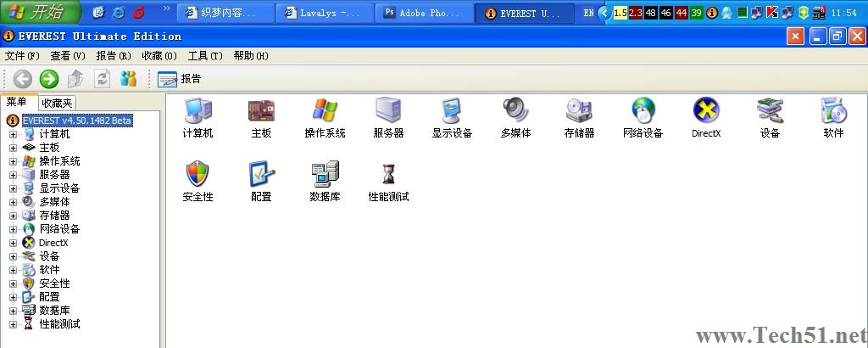
Task: Select 多媒体 label in the tree
Action: tap(54, 202)
